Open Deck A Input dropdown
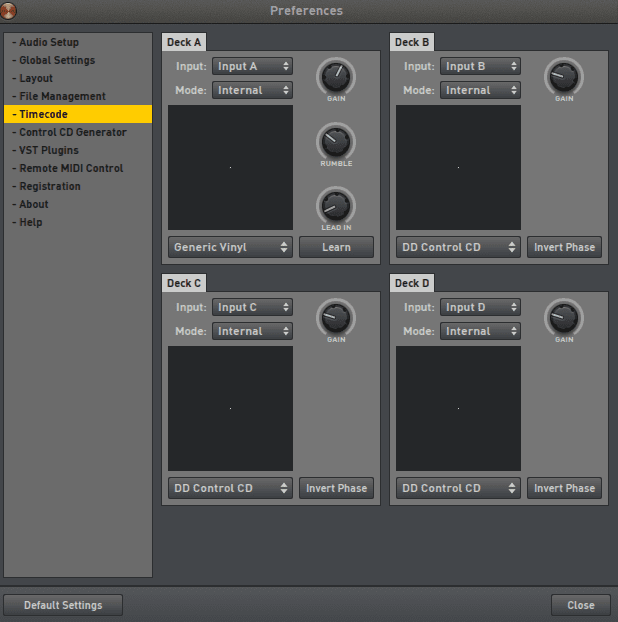This screenshot has height=622, width=618. point(252,66)
